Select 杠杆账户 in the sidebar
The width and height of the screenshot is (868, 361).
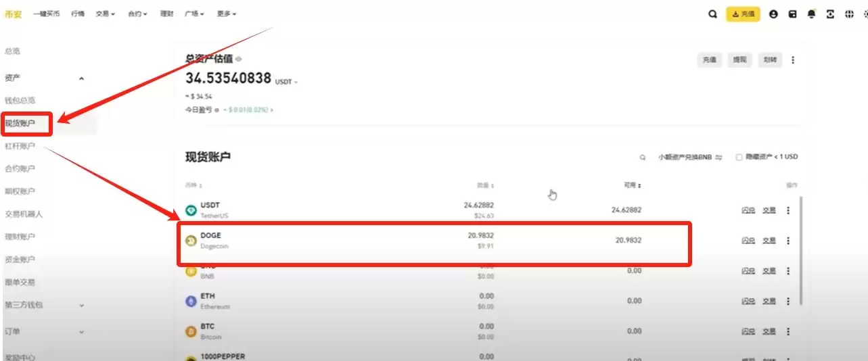[20, 146]
